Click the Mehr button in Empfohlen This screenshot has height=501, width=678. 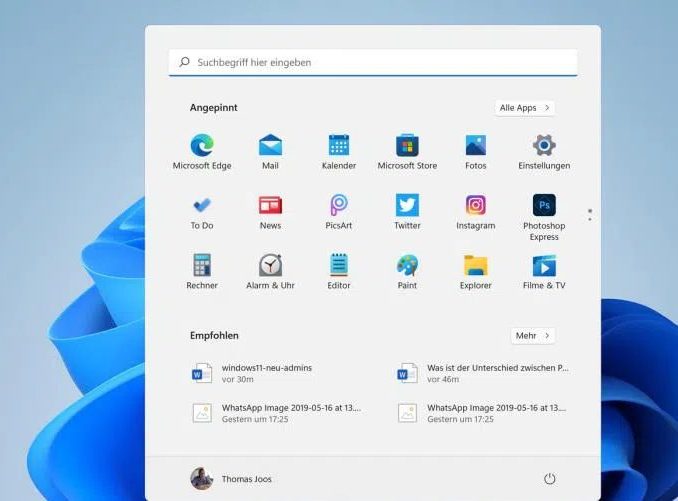(x=533, y=335)
